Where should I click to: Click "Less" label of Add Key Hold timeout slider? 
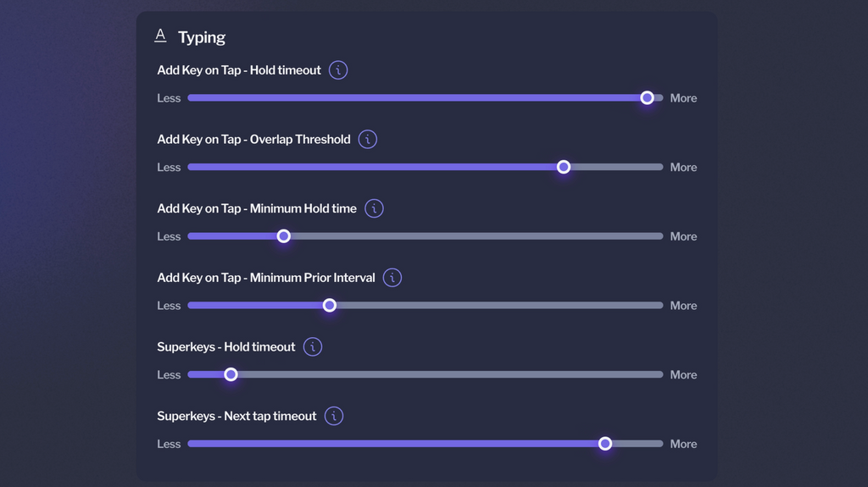[x=169, y=98]
